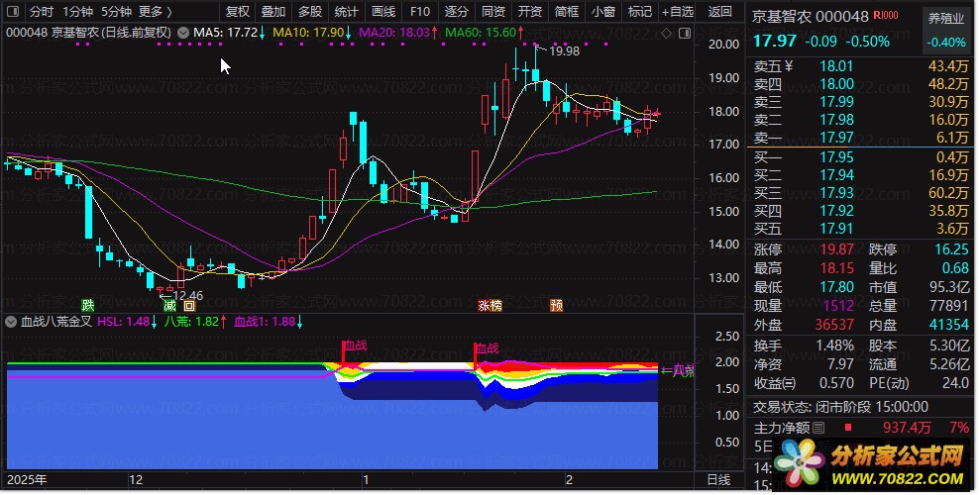Click the diamond icon in chart header
This screenshot has width=980, height=495.
click(666, 33)
